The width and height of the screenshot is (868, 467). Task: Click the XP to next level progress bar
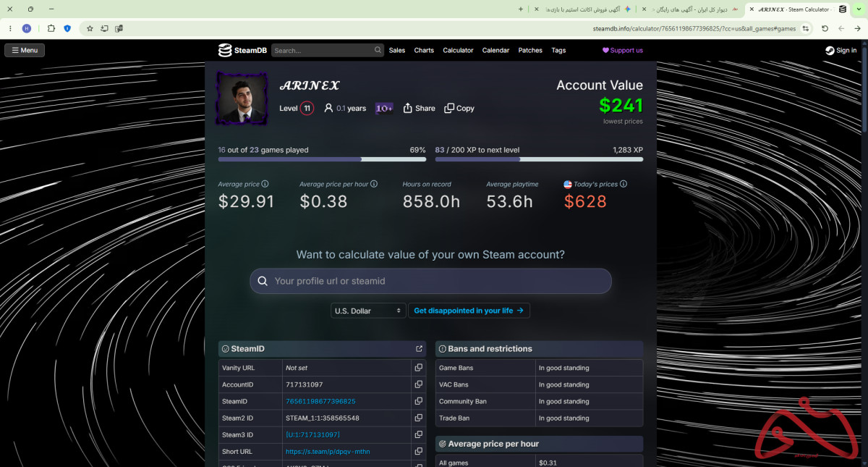pyautogui.click(x=539, y=159)
